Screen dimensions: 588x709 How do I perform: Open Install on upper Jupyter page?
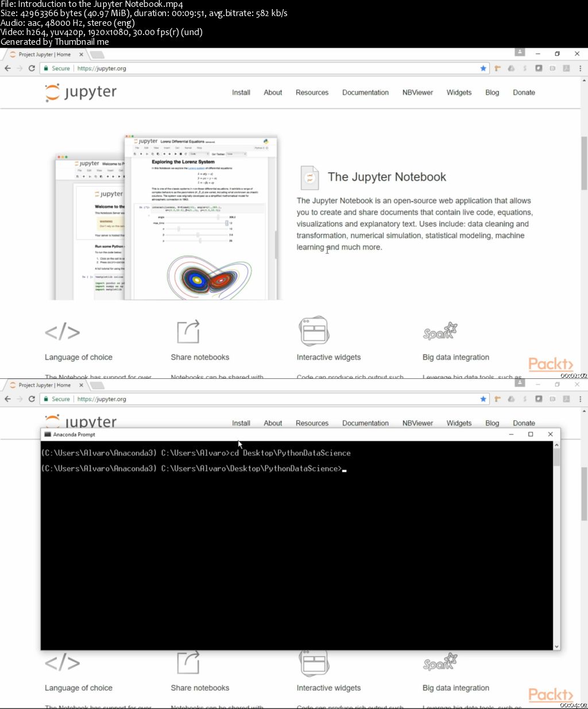tap(241, 92)
